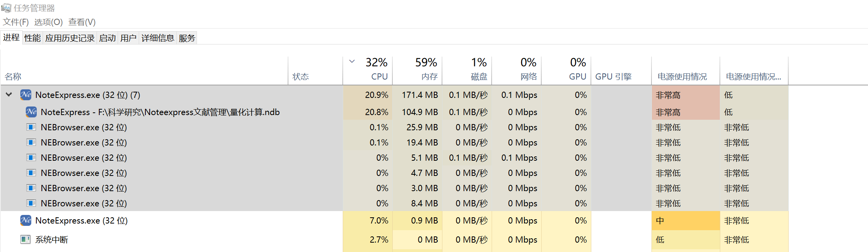Click the CPU column sort arrow

[352, 61]
